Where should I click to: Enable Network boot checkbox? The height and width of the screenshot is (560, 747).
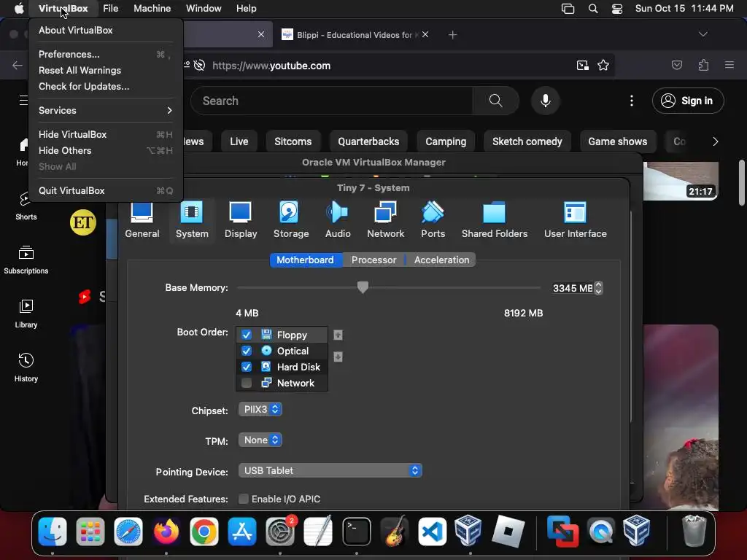247,383
